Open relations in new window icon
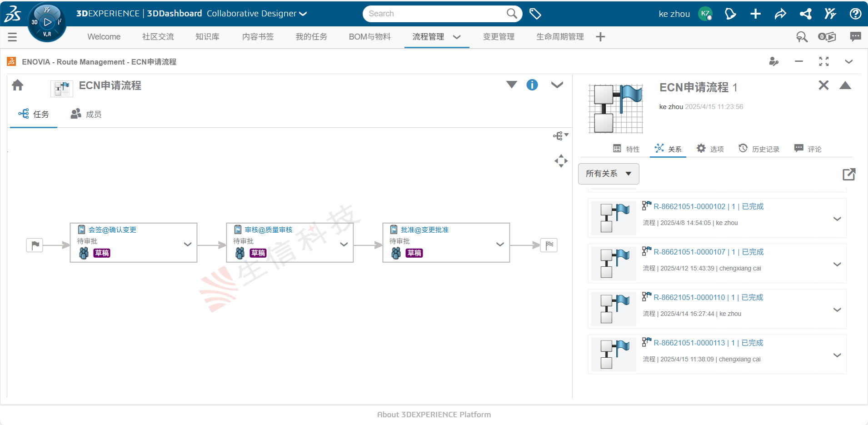Screen dimensions: 868x425 [x=849, y=174]
